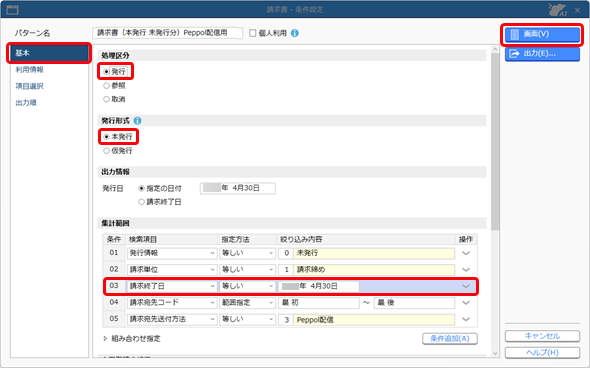Viewport: 590px width, 368px height.
Task: Click the 画面(V) button
Action: [x=542, y=34]
